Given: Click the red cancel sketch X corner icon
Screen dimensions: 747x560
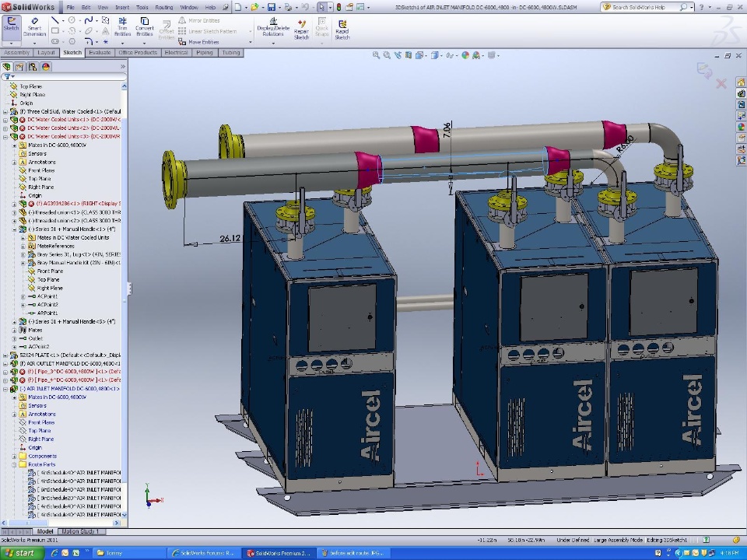Looking at the screenshot, I should [x=721, y=84].
